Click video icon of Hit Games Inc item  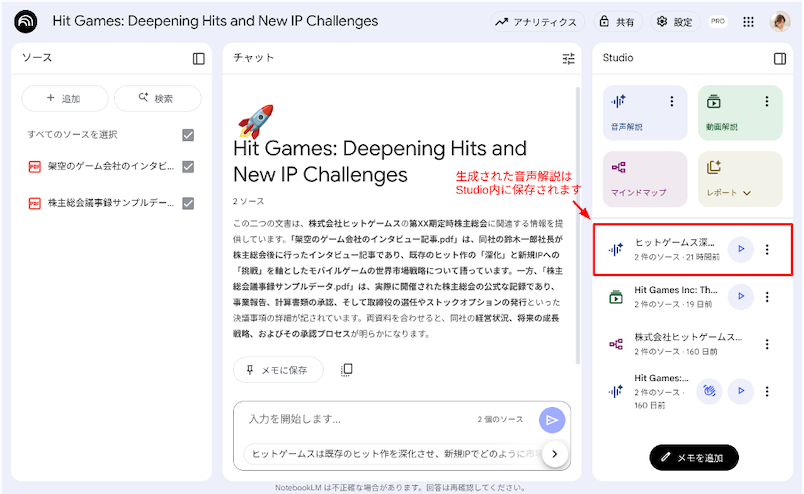[x=616, y=297]
